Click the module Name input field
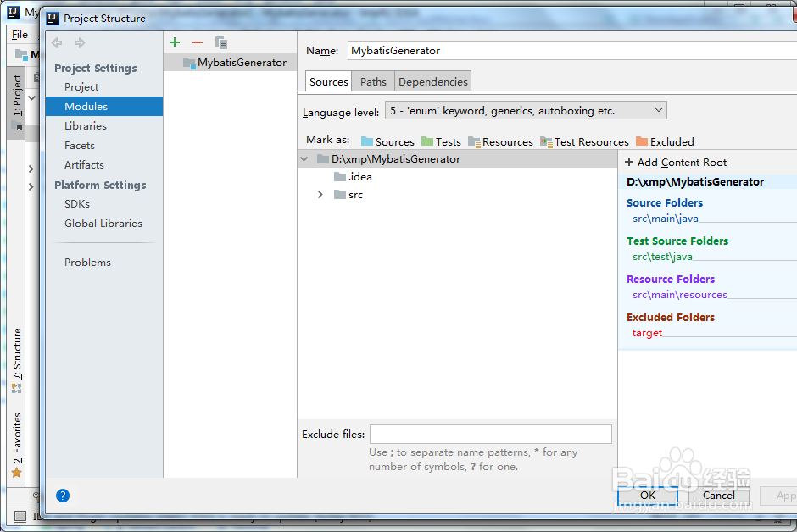This screenshot has height=532, width=797. pos(571,50)
